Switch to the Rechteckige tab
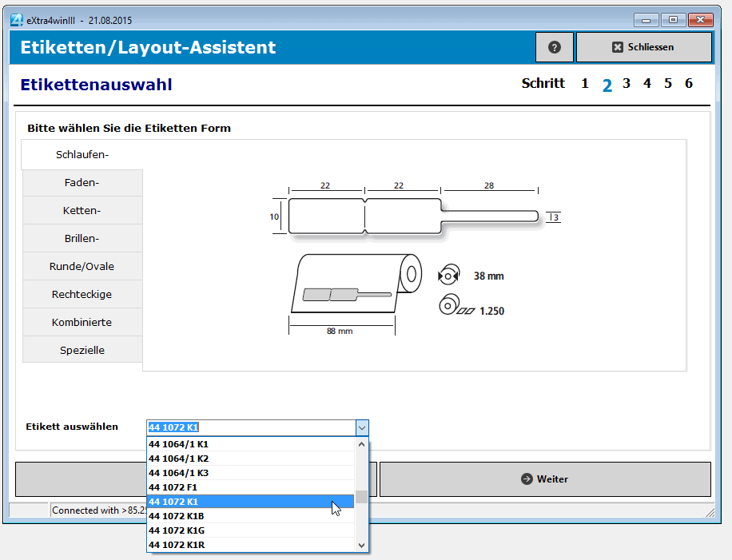732x560 pixels. point(82,295)
